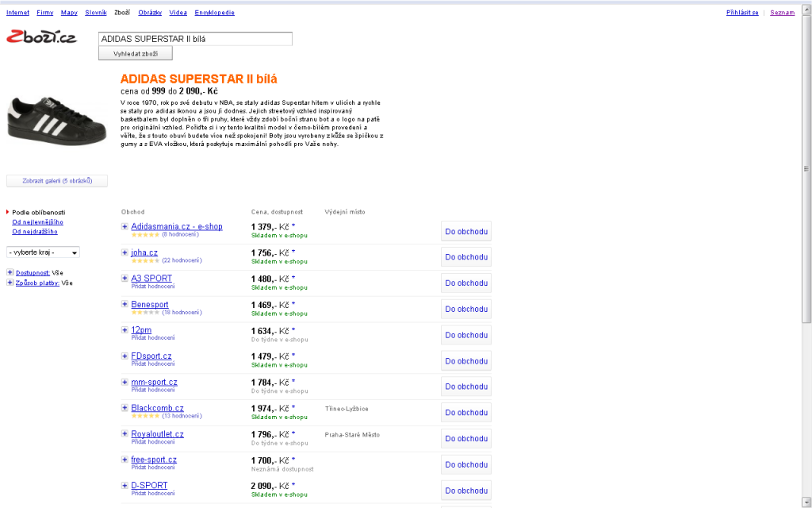
Task: Expand shop details for Royaloutlet.cz
Action: point(124,434)
